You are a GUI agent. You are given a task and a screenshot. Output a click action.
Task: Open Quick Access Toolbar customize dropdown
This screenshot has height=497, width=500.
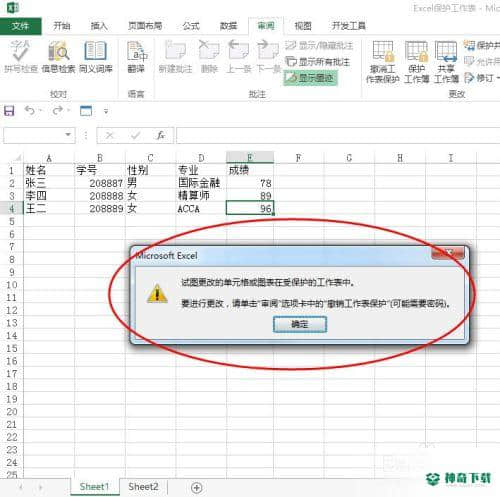tap(106, 111)
